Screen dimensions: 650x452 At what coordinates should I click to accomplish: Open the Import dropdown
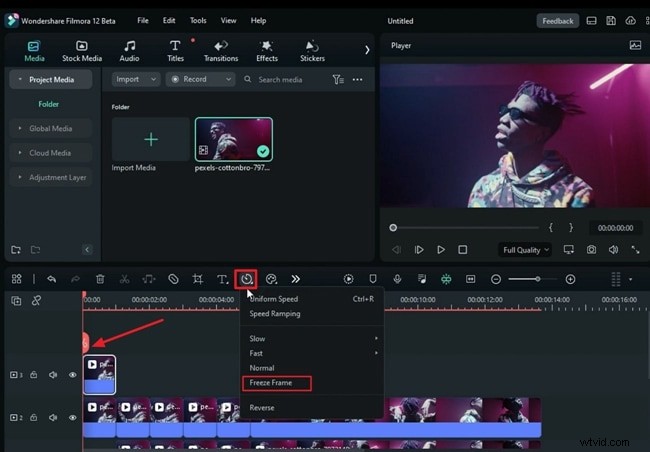click(136, 79)
